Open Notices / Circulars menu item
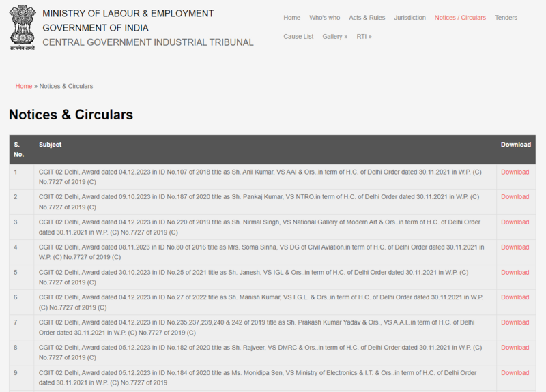Image resolution: width=546 pixels, height=392 pixels. (460, 18)
